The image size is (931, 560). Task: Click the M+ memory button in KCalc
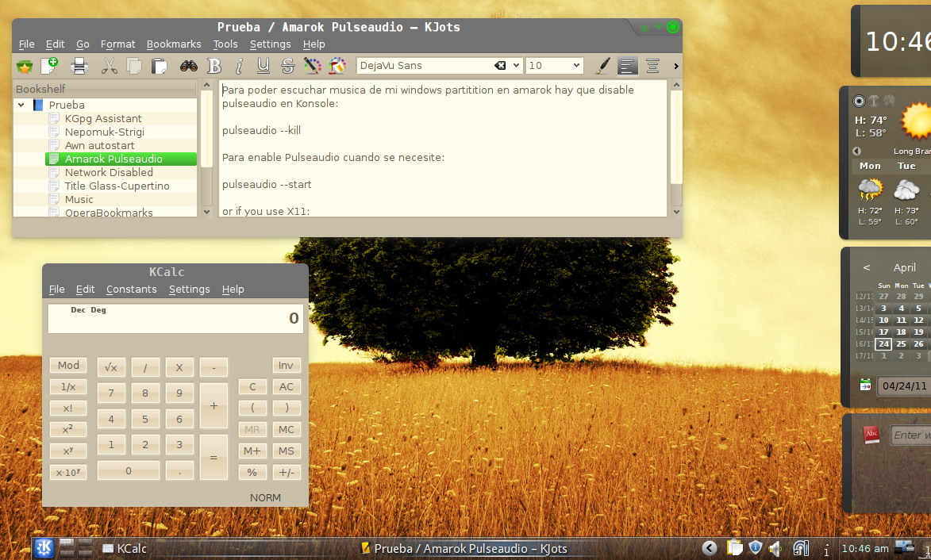pyautogui.click(x=252, y=451)
